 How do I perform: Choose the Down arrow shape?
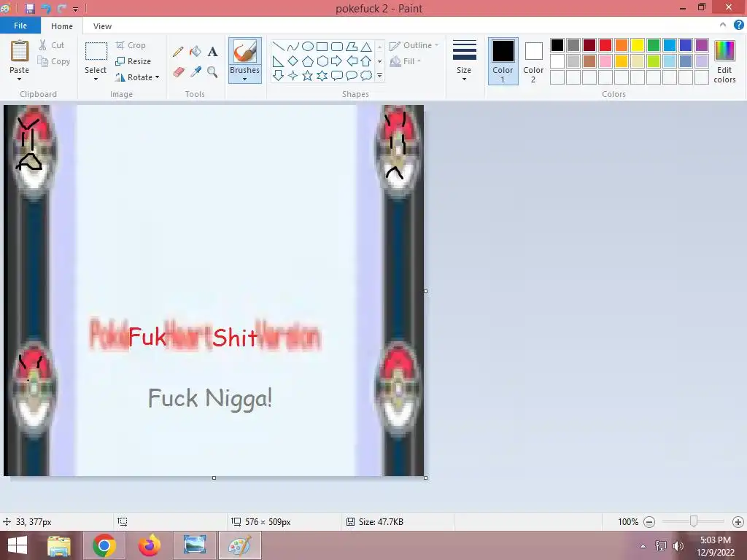[278, 75]
